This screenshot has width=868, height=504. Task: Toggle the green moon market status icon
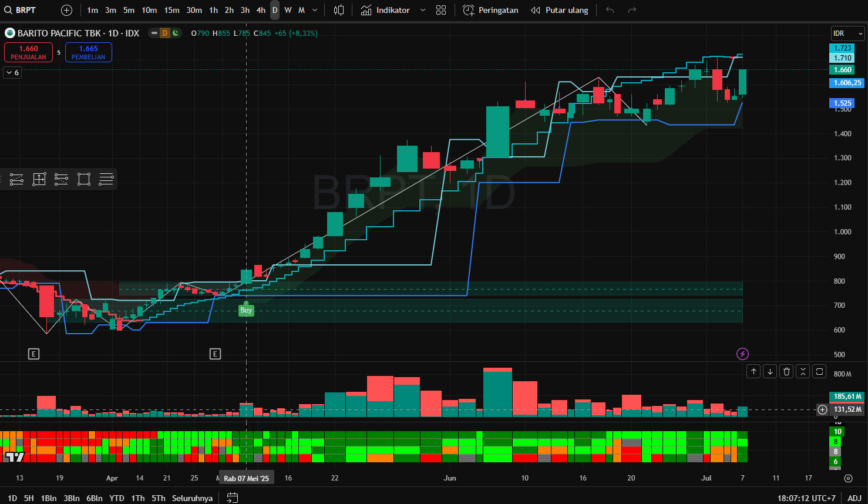[176, 33]
